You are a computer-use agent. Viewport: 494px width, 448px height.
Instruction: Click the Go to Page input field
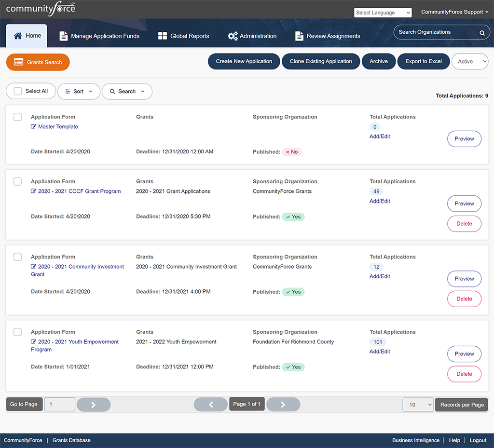pos(59,404)
